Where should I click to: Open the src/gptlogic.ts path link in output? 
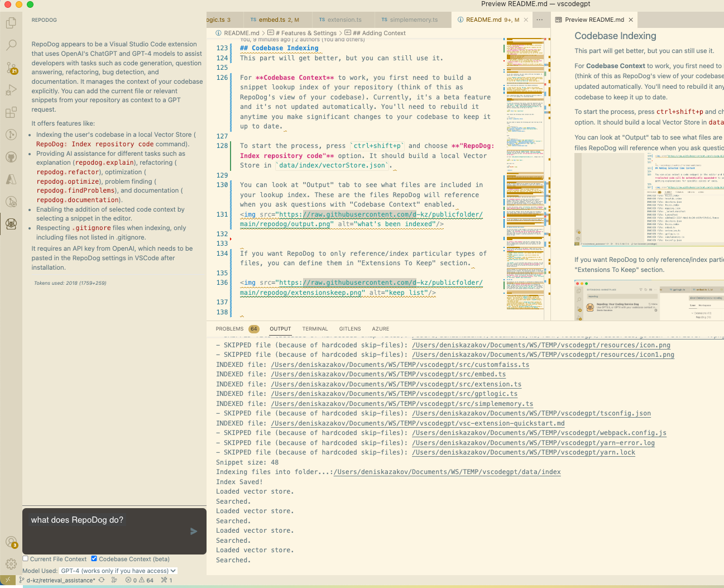tap(394, 394)
